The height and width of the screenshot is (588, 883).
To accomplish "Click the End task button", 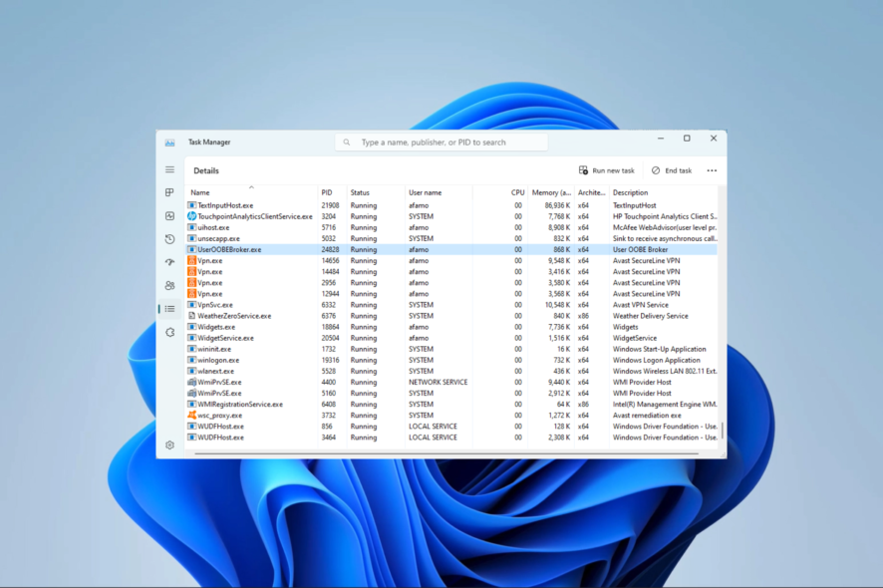I will coord(674,170).
